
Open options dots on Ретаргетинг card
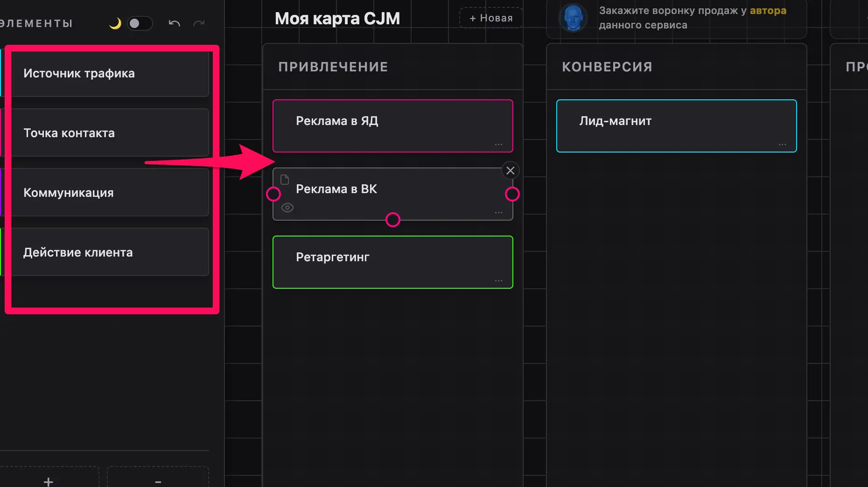(x=499, y=281)
